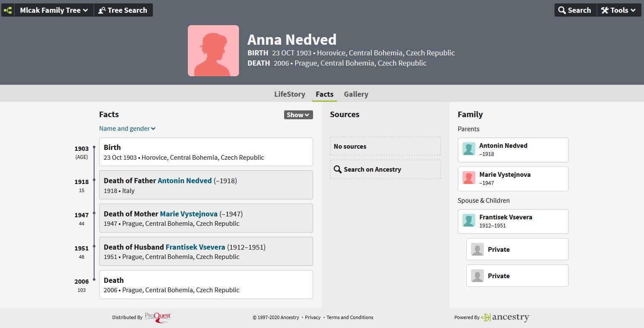Switch to the LifeStory tab
The width and height of the screenshot is (644, 328).
click(290, 94)
